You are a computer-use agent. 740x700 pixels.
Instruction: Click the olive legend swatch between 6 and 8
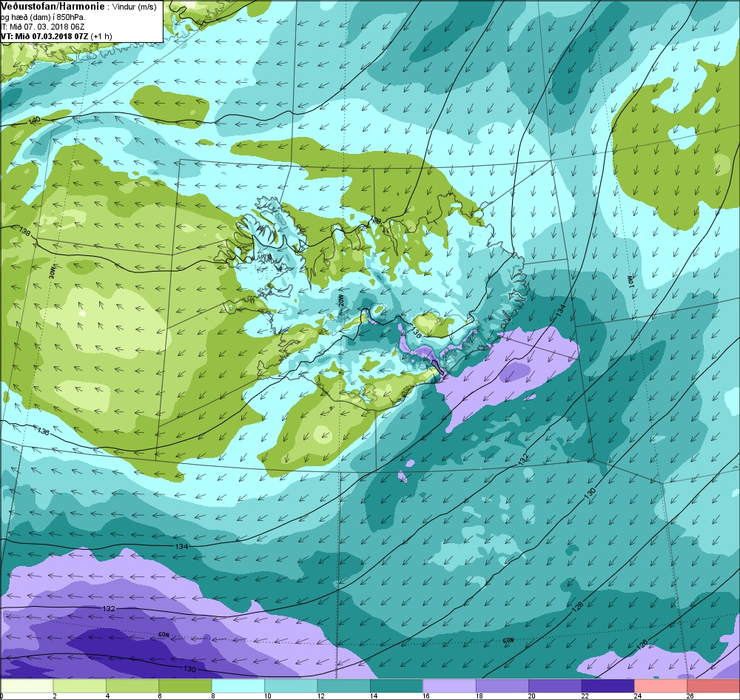[x=186, y=685]
